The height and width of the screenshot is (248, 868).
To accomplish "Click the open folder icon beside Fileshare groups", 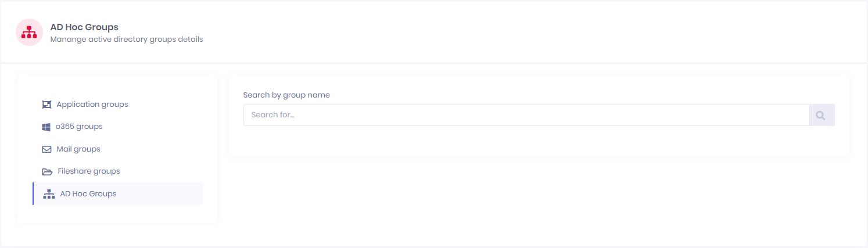I will 47,171.
